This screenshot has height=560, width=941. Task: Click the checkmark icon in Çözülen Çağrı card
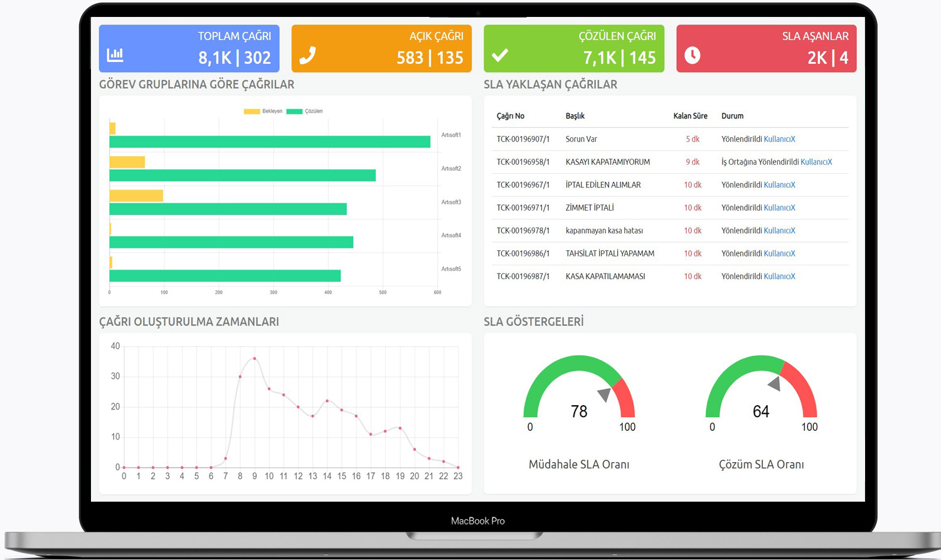coord(499,56)
